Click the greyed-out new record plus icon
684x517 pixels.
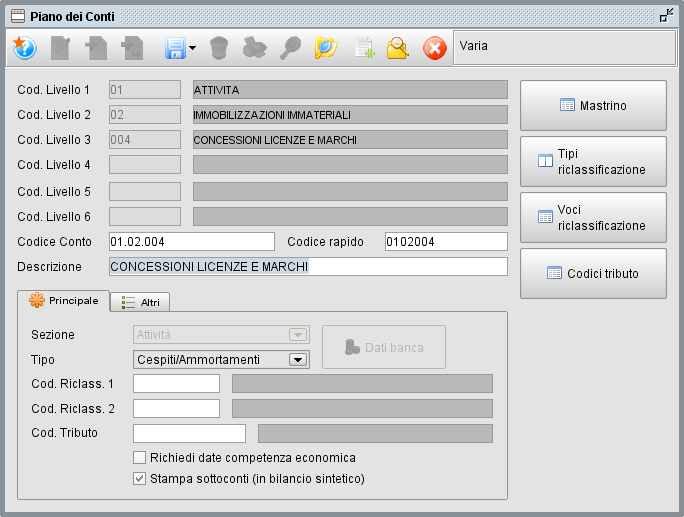pyautogui.click(x=96, y=48)
